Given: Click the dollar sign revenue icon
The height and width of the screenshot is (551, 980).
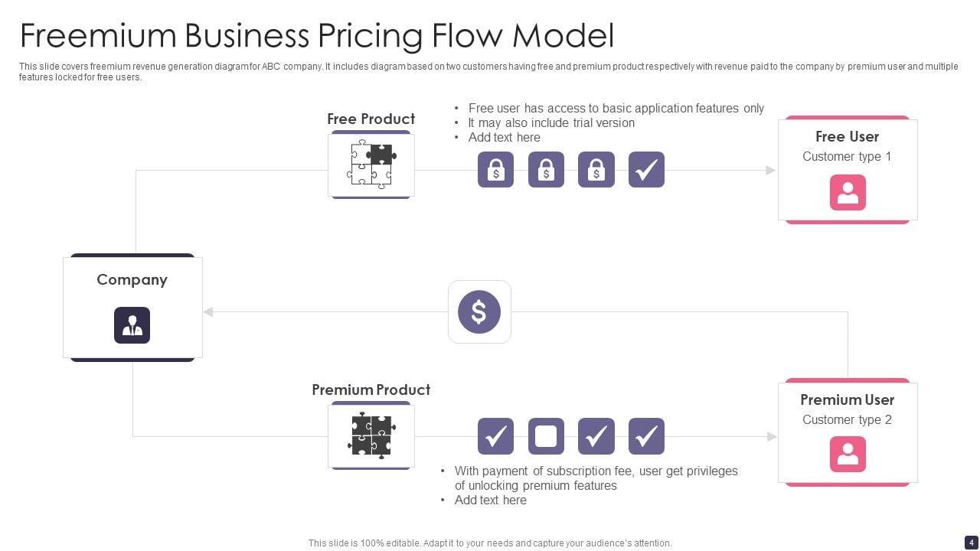Looking at the screenshot, I should 479,311.
